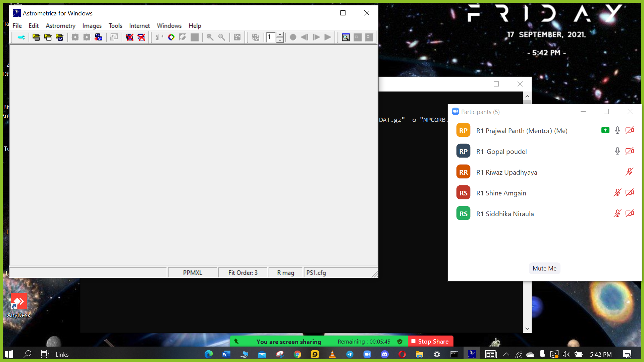Click the Fit Order: 3 status cell

tap(243, 273)
